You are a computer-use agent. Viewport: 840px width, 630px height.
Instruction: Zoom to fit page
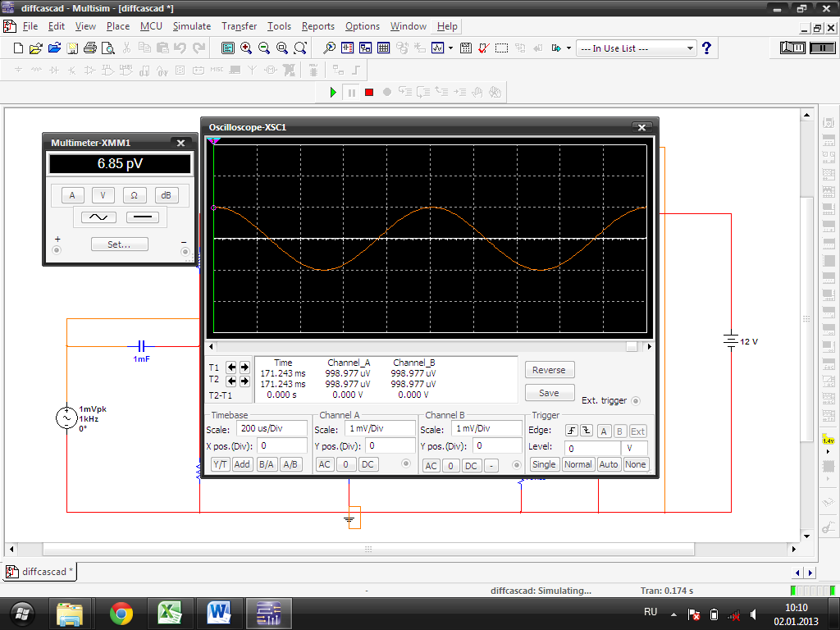300,48
